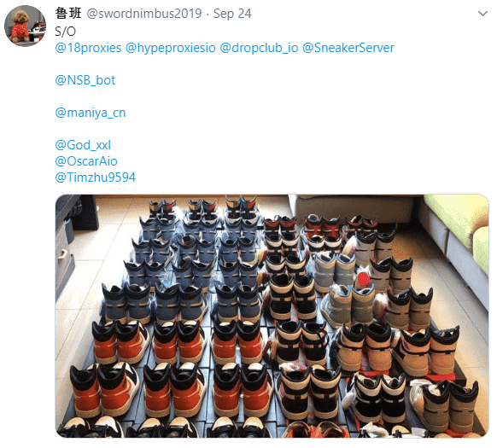Click the S/O tweet text

[65, 32]
